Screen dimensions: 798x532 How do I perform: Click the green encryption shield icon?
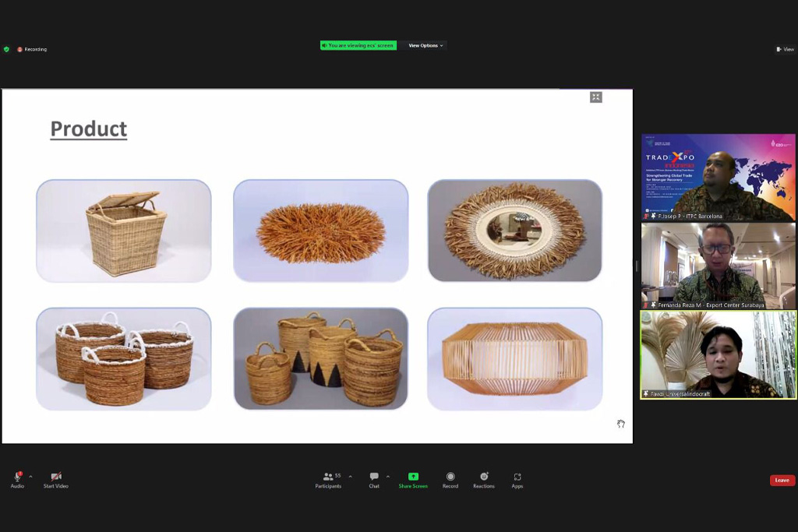[6, 49]
